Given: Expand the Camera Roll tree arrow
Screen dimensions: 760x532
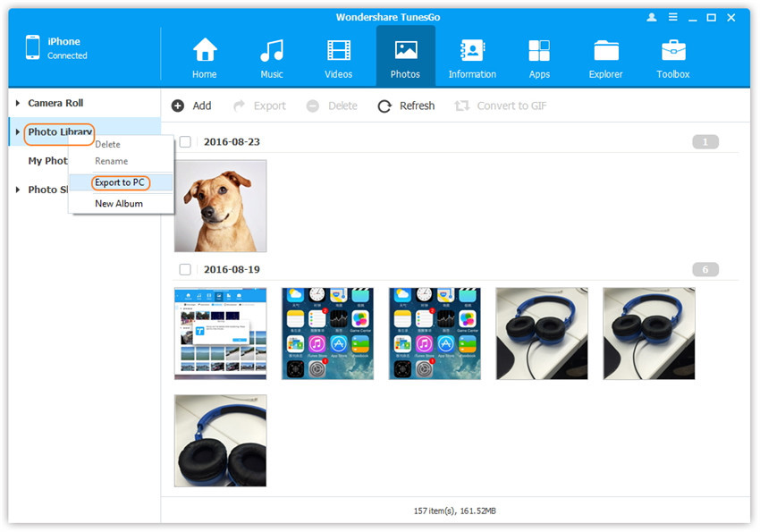Looking at the screenshot, I should pos(18,103).
